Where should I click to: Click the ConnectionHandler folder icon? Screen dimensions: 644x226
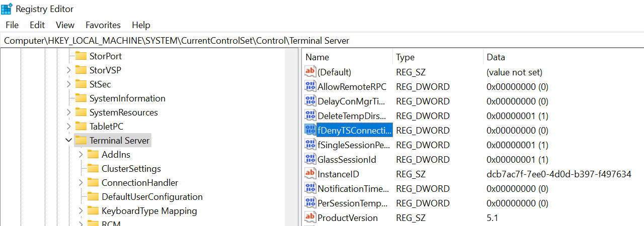tap(93, 182)
